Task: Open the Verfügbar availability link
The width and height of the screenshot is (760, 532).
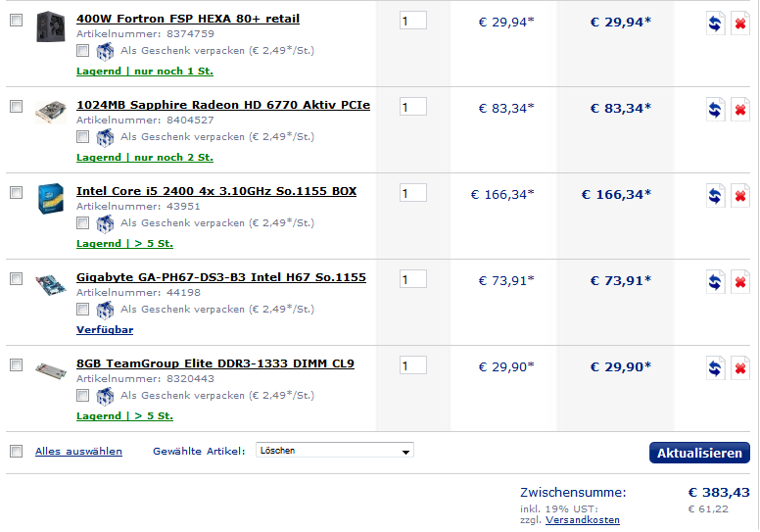Action: point(105,330)
